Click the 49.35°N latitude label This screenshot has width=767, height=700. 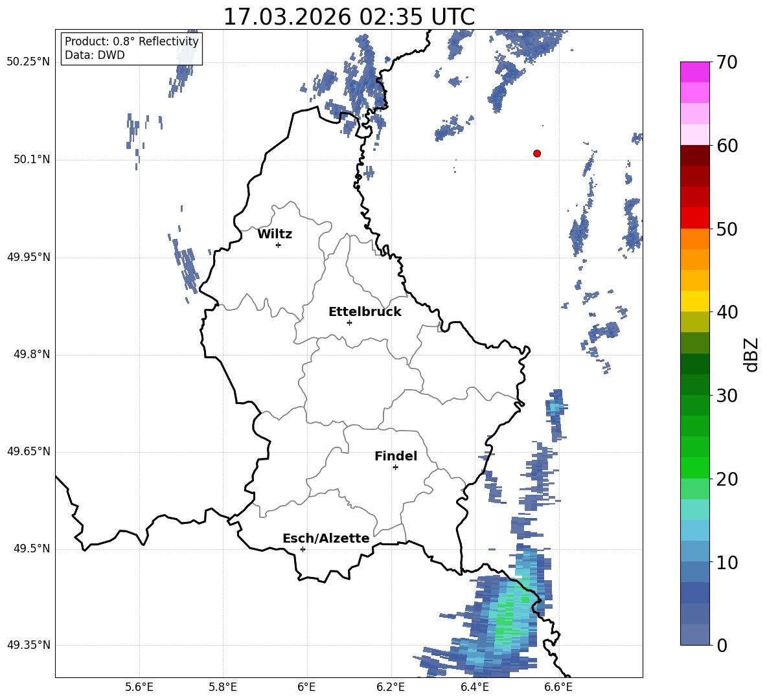click(x=29, y=645)
